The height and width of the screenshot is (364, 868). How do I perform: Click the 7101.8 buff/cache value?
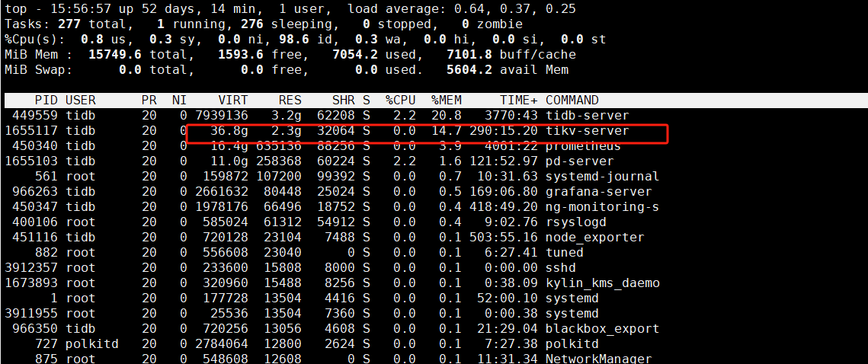(x=469, y=55)
